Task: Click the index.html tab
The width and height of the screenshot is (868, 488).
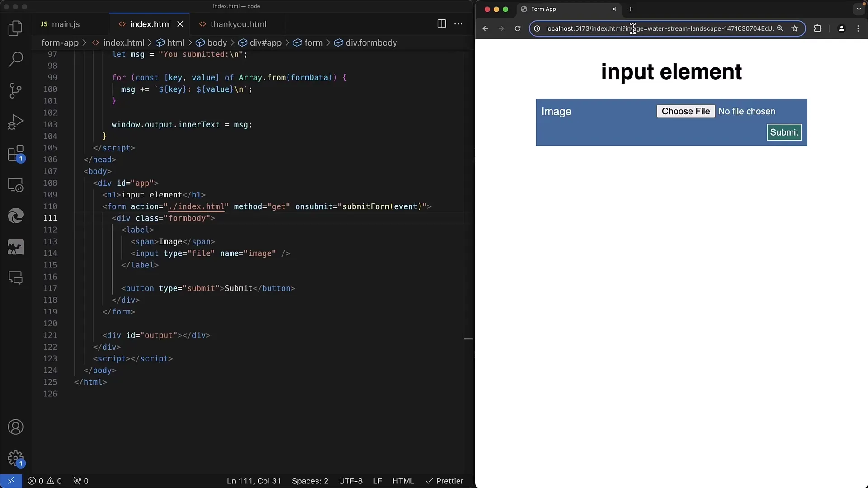Action: coord(150,24)
